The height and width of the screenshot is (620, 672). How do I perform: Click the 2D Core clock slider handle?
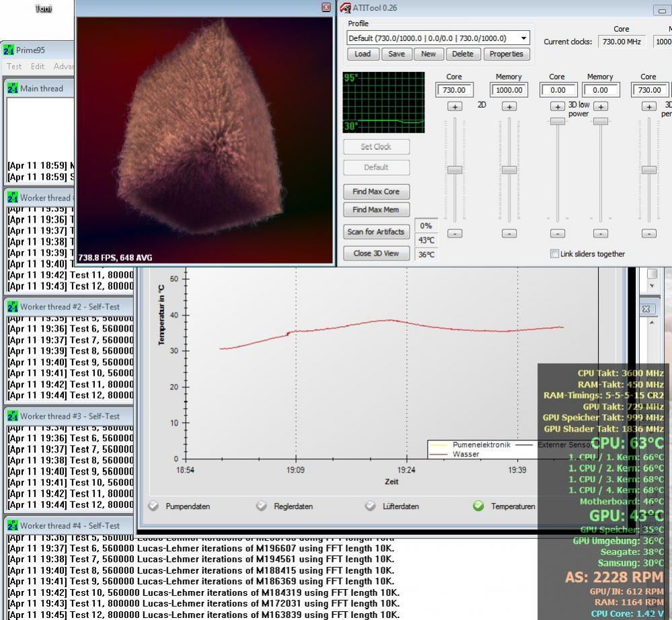(455, 170)
